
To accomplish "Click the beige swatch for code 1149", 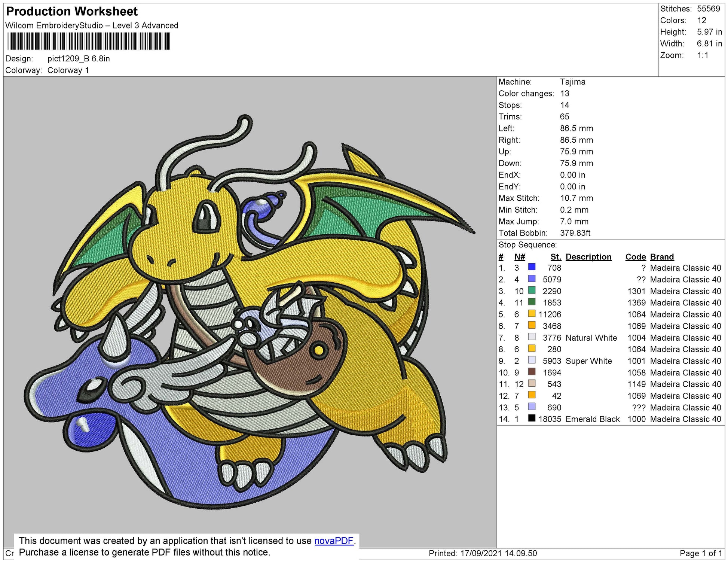I will [532, 384].
